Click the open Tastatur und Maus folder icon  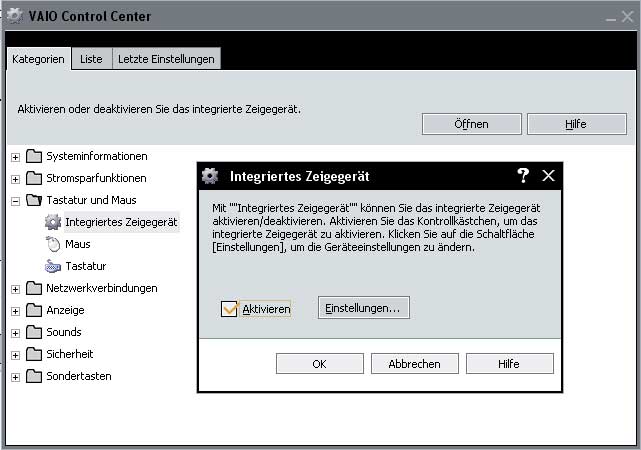(x=34, y=200)
